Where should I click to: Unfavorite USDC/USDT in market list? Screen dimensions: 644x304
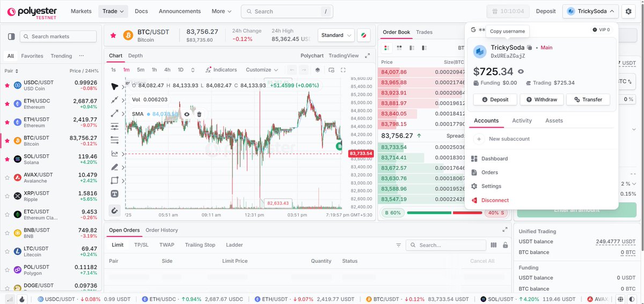point(7,85)
